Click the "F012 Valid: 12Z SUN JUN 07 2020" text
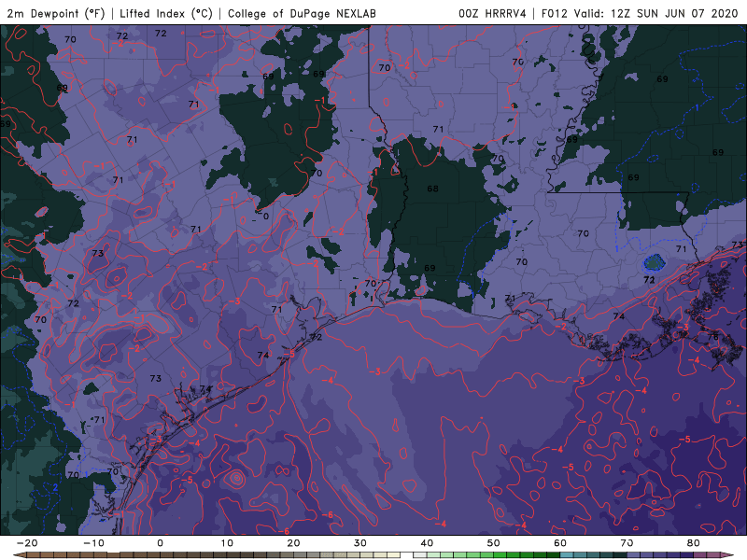Image resolution: width=747 pixels, height=560 pixels. (x=640, y=13)
